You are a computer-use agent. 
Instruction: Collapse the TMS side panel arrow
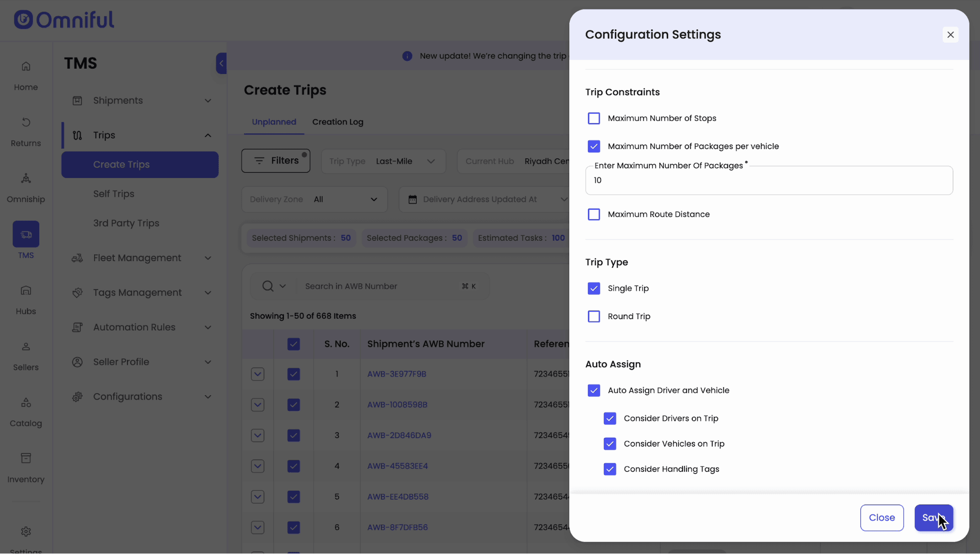[x=221, y=63]
